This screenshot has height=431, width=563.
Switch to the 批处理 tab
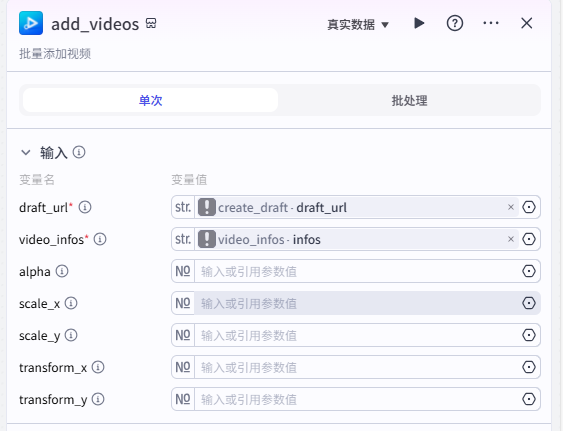pyautogui.click(x=409, y=100)
